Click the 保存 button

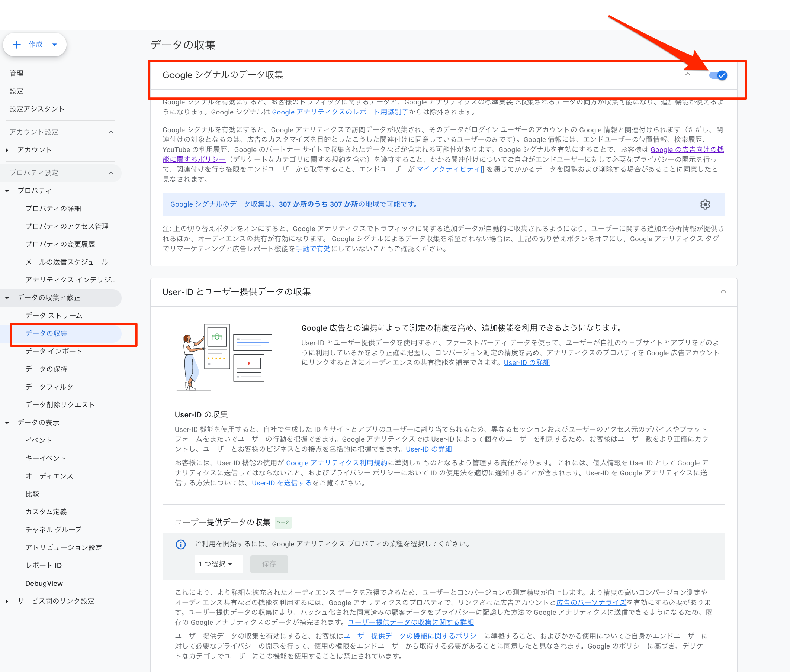tap(269, 564)
